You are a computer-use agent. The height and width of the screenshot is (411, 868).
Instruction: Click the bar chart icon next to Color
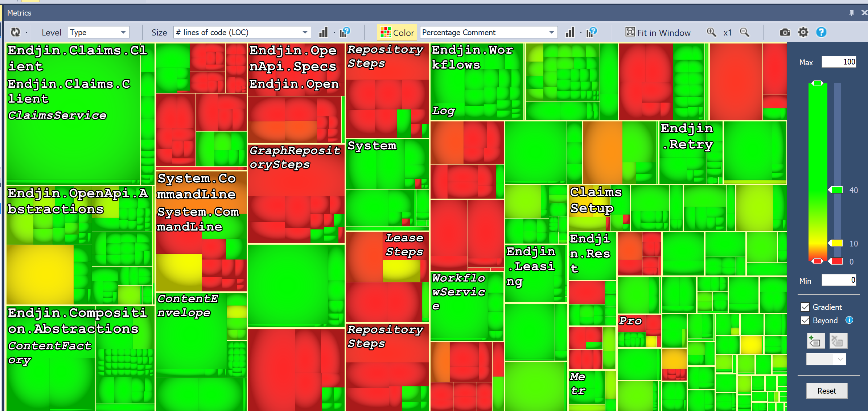coord(570,32)
